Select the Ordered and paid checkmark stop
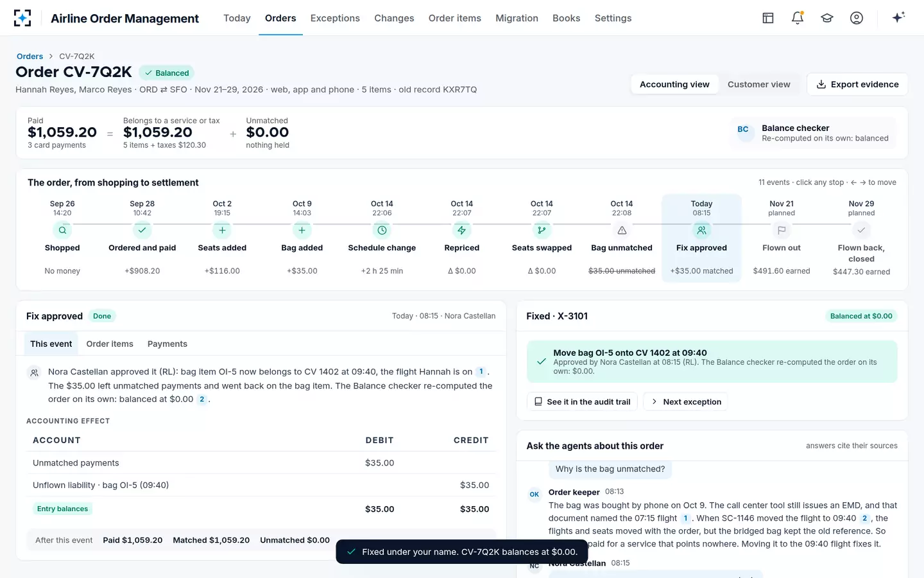Viewport: 924px width, 578px height. pos(142,230)
